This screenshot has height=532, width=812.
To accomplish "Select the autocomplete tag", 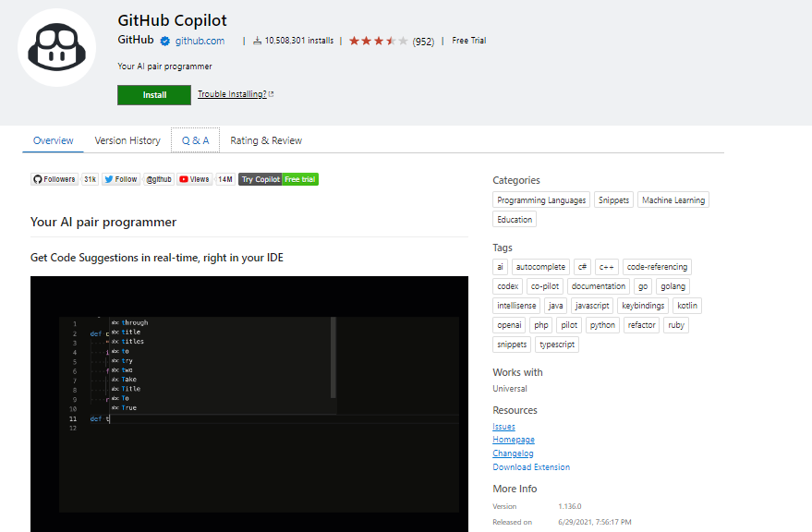I will pos(540,266).
